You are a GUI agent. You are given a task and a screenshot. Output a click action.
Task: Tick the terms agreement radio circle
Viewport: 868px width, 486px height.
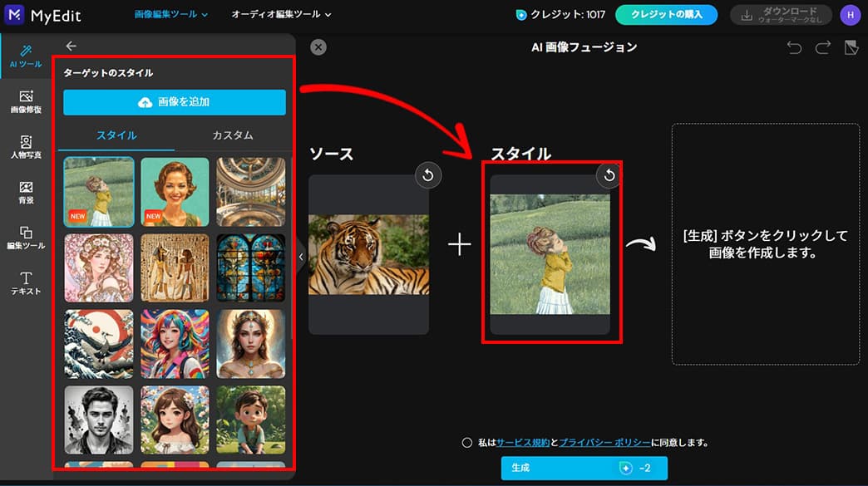click(466, 442)
